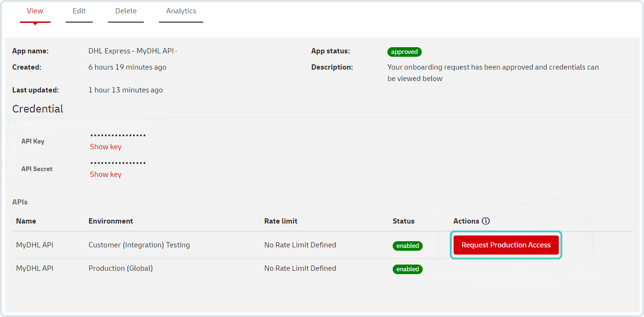Click the Credential heading
644x317 pixels.
38,109
